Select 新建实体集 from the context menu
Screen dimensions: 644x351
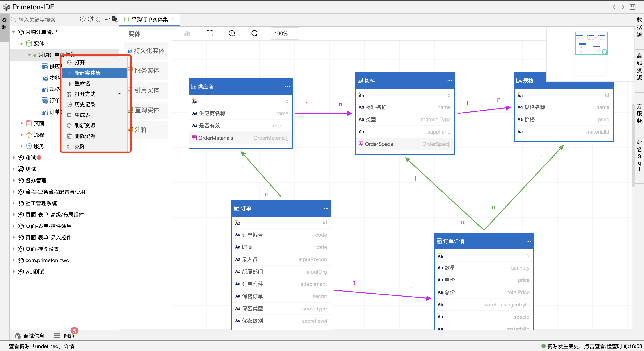tap(87, 73)
